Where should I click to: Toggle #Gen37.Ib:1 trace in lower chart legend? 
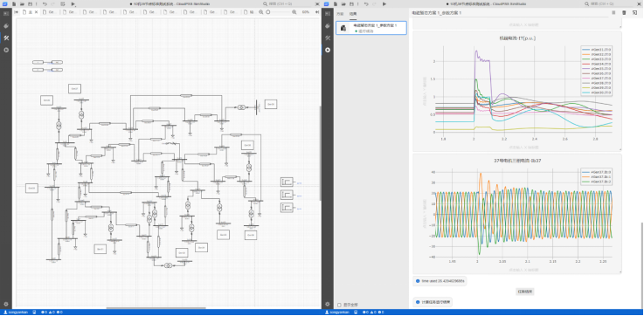[597, 176]
